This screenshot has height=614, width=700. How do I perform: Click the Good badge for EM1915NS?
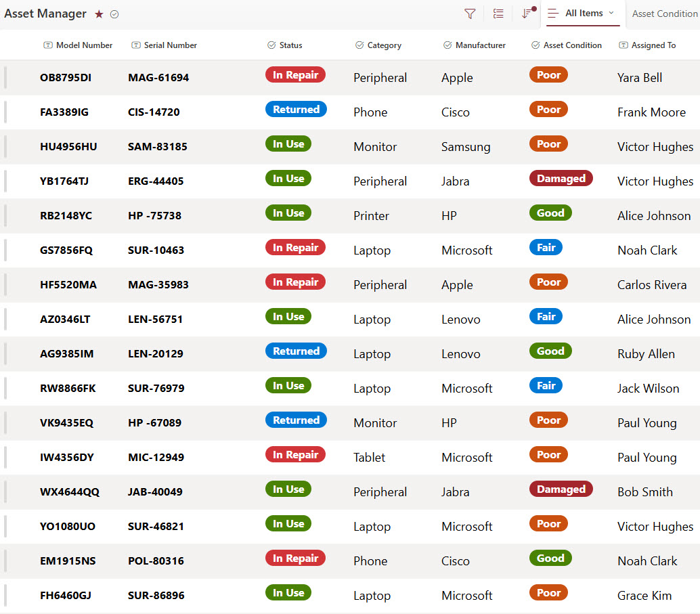(550, 558)
